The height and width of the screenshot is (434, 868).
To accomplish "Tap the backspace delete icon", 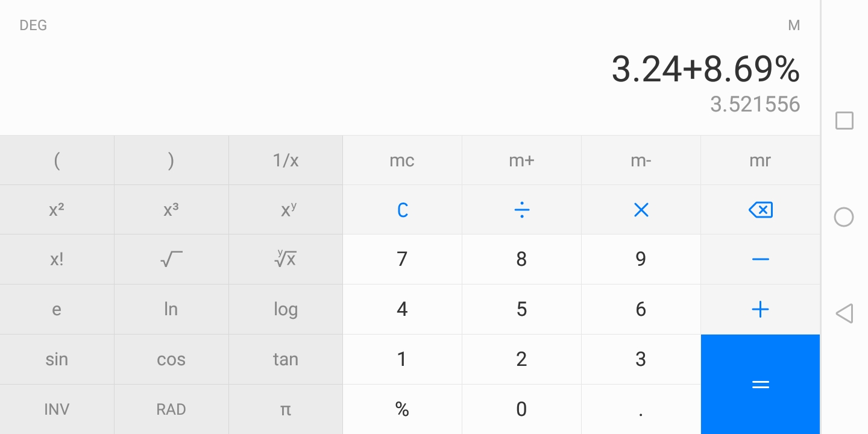I will click(760, 210).
